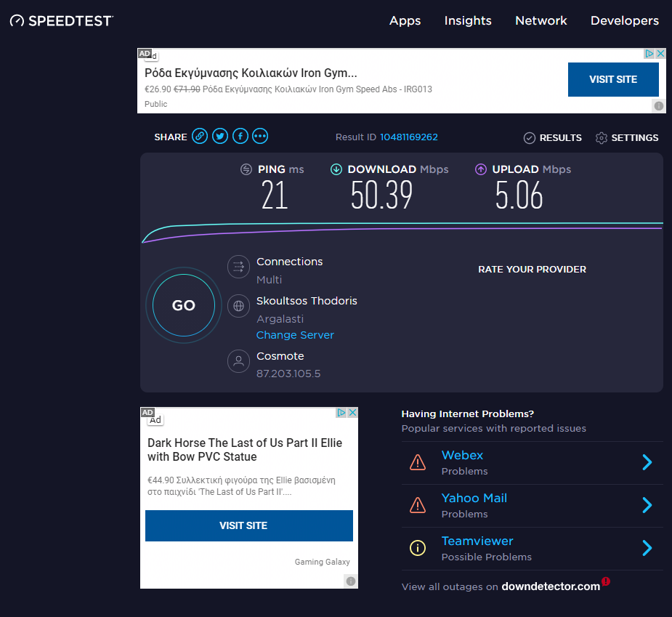672x617 pixels.
Task: Click the Iron Gym ad headline
Action: tap(251, 73)
